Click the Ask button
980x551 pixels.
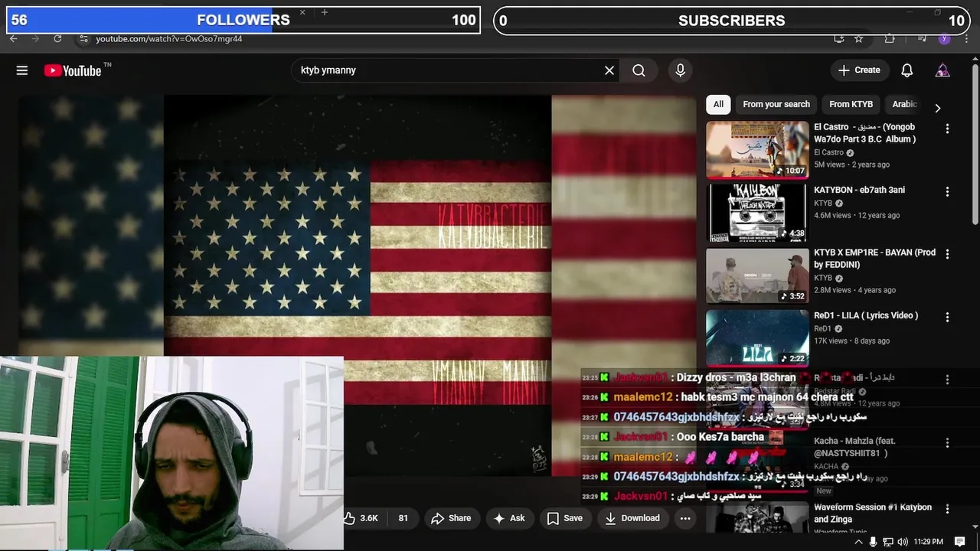509,518
